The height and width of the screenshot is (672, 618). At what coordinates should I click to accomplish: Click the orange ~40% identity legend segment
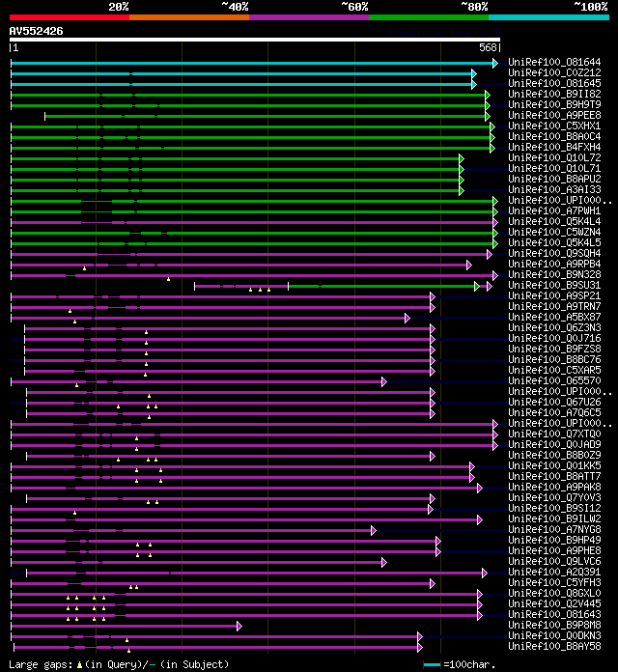[189, 17]
